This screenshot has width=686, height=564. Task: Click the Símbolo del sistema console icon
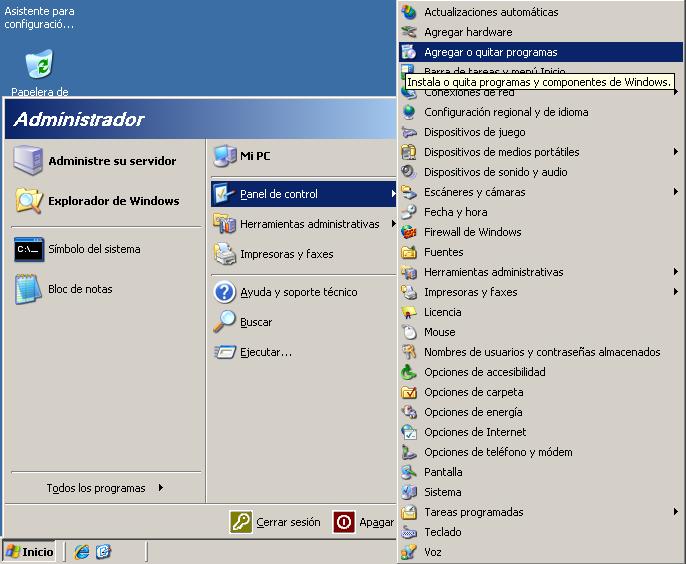click(x=29, y=249)
